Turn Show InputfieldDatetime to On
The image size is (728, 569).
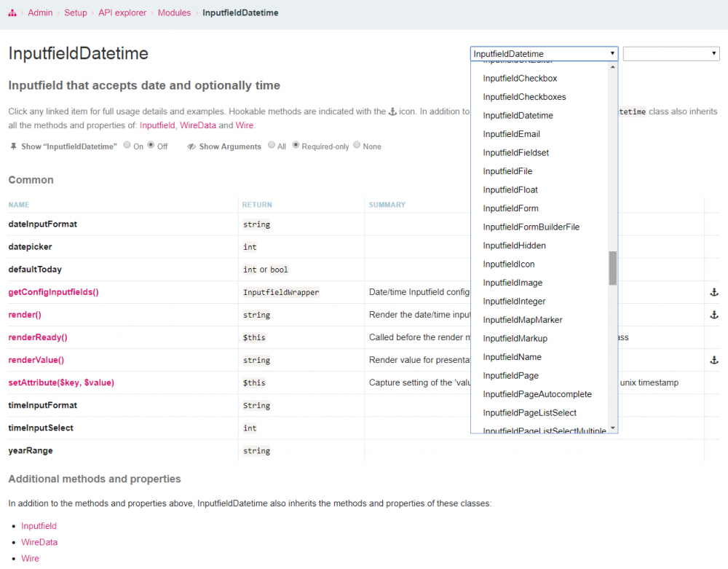point(128,146)
